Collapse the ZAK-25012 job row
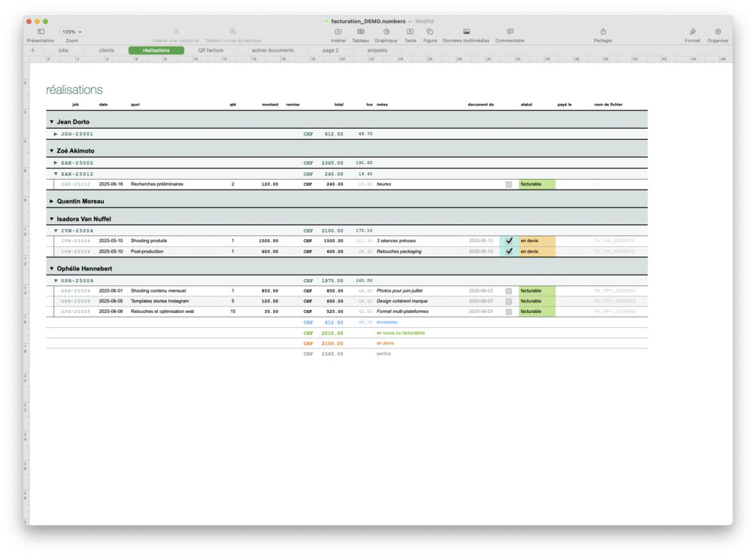Image resolution: width=756 pixels, height=556 pixels. point(56,174)
